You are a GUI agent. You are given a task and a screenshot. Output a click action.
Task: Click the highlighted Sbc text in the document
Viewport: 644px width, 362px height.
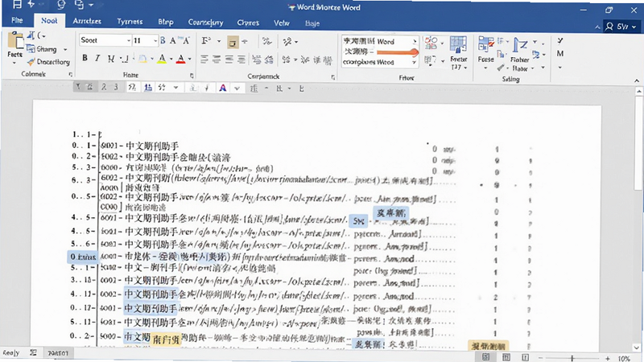tap(358, 221)
